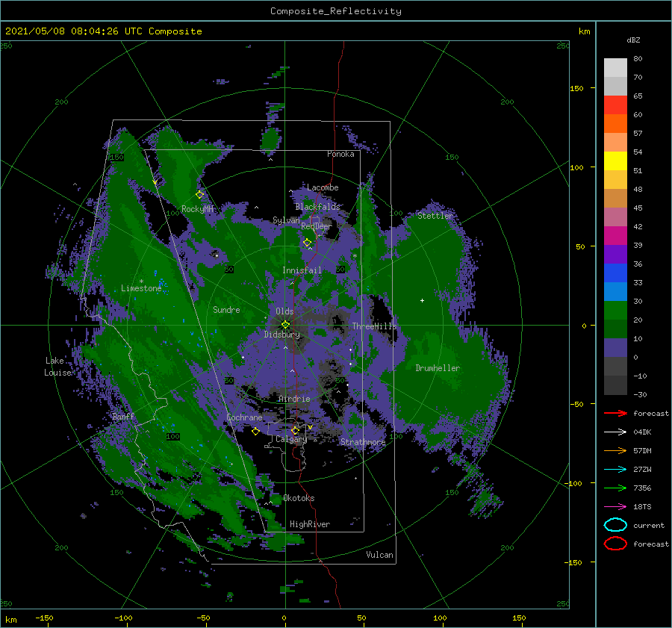Viewport: 672px width, 628px height.
Task: Select the slate blue 10-0 dBZ swatch
Action: (615, 348)
